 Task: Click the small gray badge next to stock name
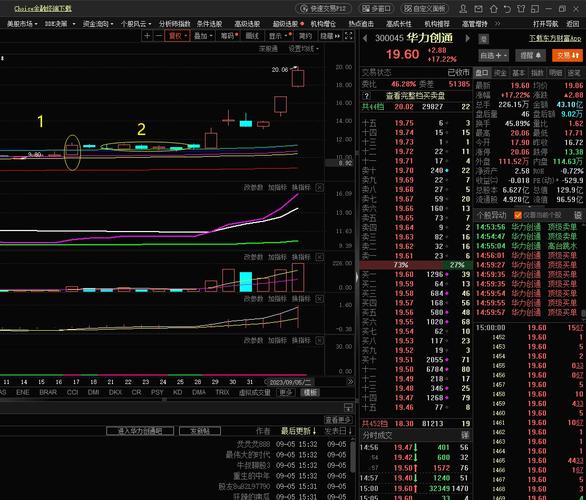pos(484,39)
